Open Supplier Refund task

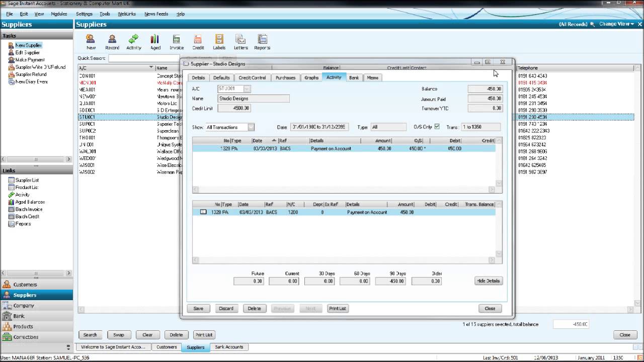(31, 74)
